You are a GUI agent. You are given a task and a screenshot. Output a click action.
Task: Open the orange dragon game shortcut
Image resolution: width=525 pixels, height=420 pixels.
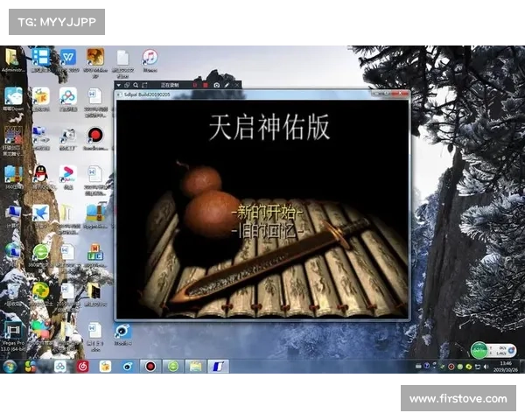pos(95,61)
